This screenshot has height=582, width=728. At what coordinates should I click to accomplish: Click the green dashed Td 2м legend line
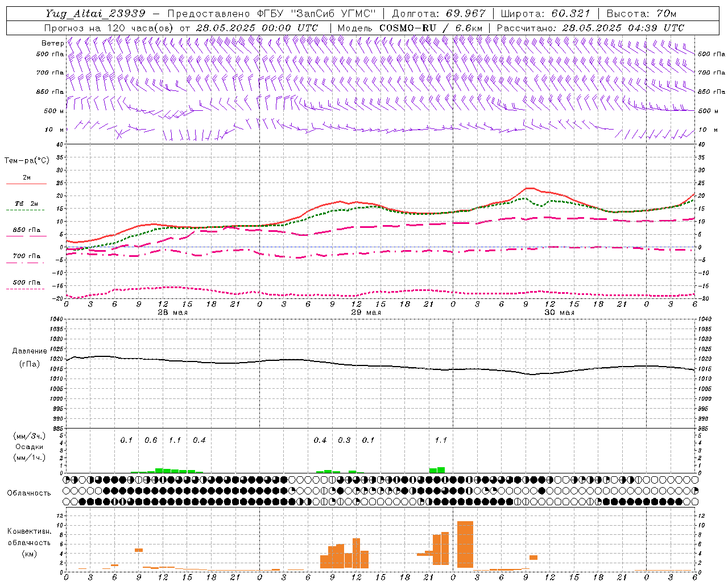[25, 210]
